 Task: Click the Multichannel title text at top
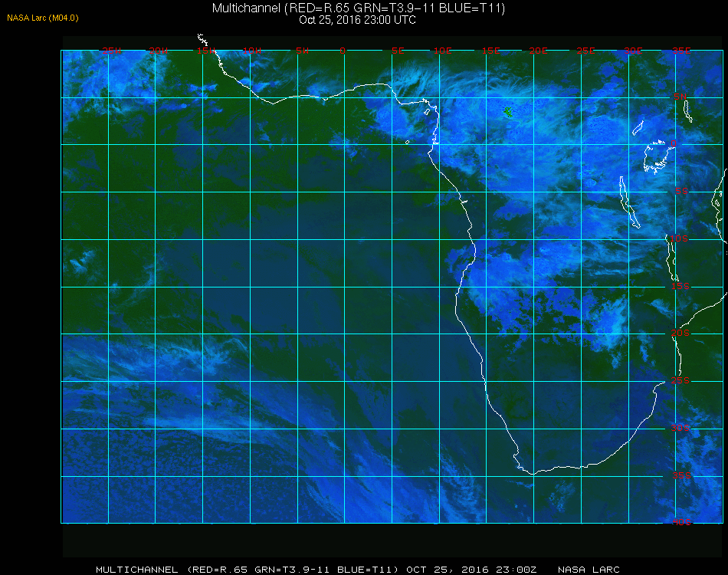point(359,8)
